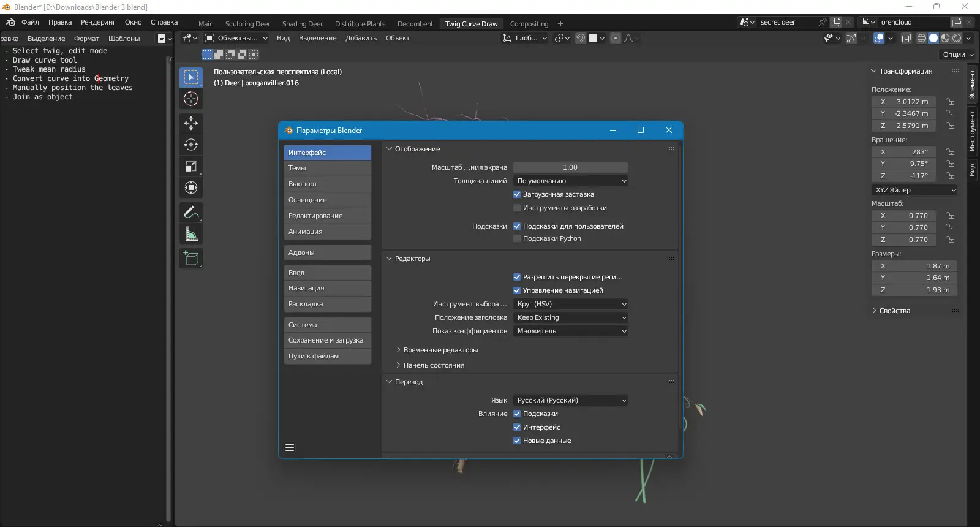The width and height of the screenshot is (980, 527).
Task: Create a new scene from secret deer
Action: (836, 22)
